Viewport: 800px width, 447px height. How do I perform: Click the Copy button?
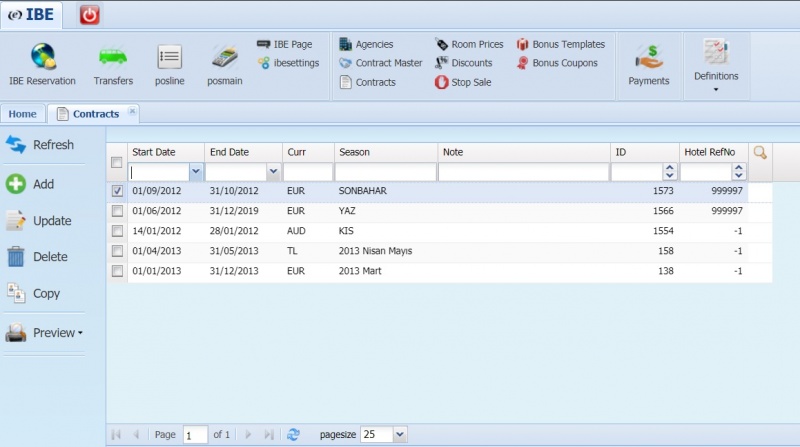click(x=33, y=293)
